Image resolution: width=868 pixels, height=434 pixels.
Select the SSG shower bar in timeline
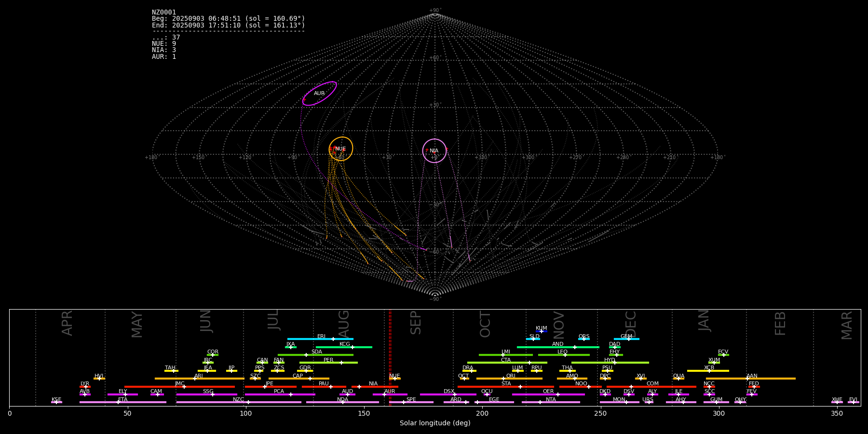click(x=207, y=394)
